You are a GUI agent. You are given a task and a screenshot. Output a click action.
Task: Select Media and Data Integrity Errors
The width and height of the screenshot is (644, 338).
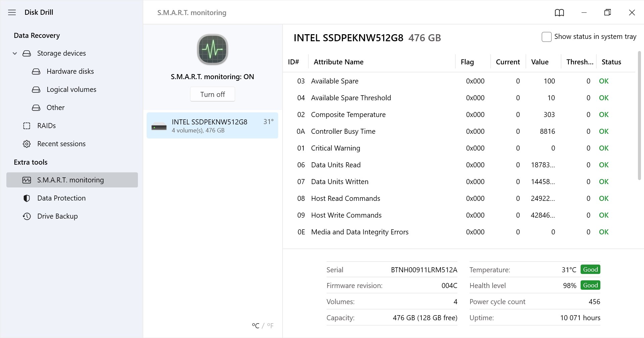click(x=459, y=232)
